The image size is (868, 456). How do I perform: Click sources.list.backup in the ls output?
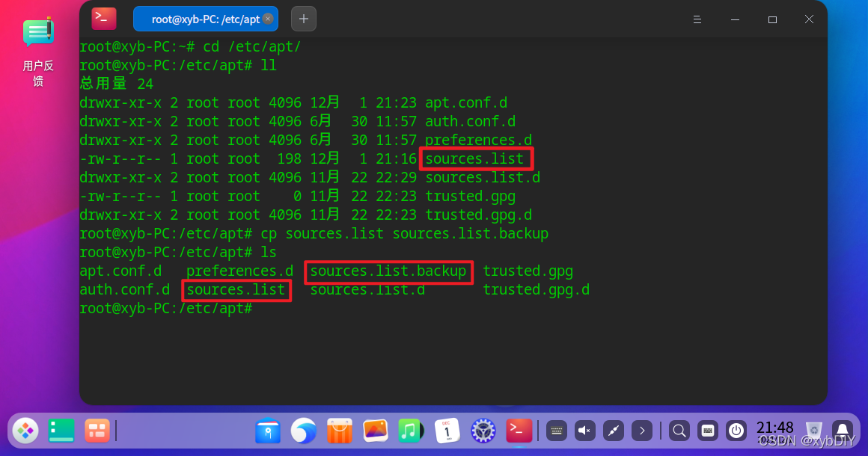(388, 271)
